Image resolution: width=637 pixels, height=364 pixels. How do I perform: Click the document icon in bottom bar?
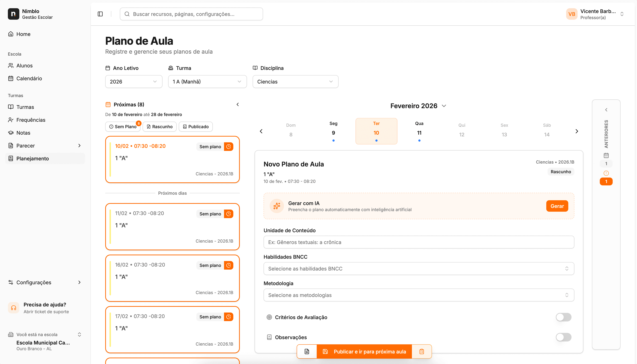pos(307,351)
